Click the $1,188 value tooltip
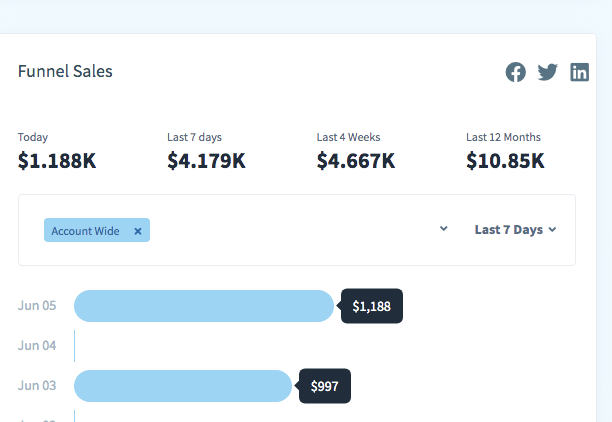Screen dimensions: 612x422 [x=372, y=307]
